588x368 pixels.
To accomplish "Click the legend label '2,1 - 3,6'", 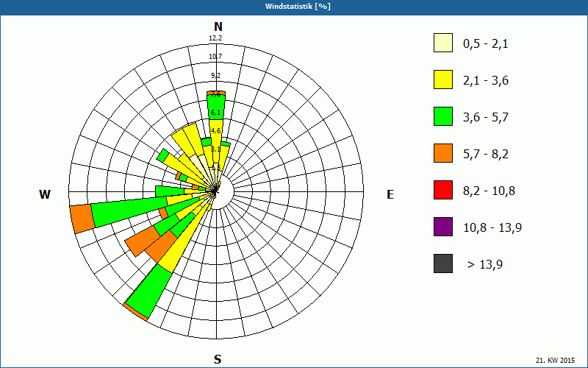I will point(486,81).
